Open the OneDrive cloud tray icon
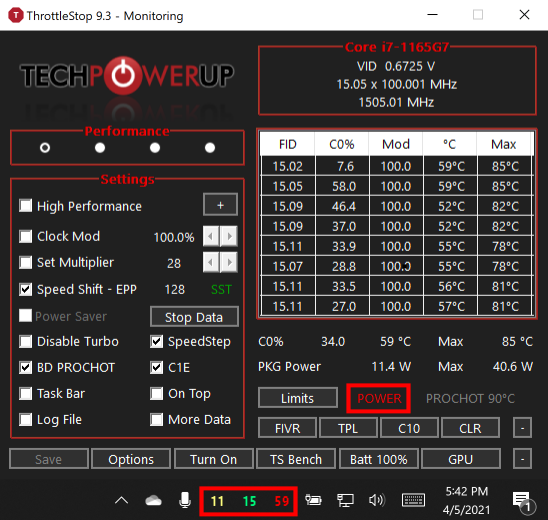Viewport: 548px width, 520px height. click(153, 501)
